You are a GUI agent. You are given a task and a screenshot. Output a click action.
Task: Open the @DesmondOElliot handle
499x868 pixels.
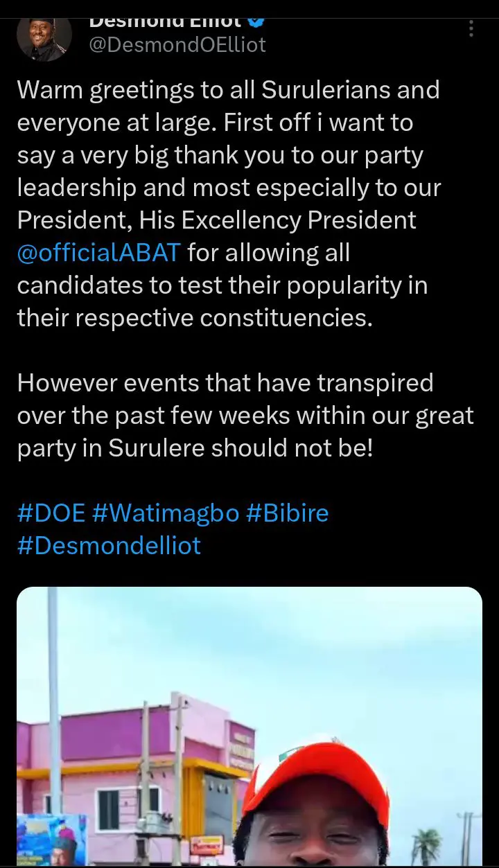tap(177, 45)
